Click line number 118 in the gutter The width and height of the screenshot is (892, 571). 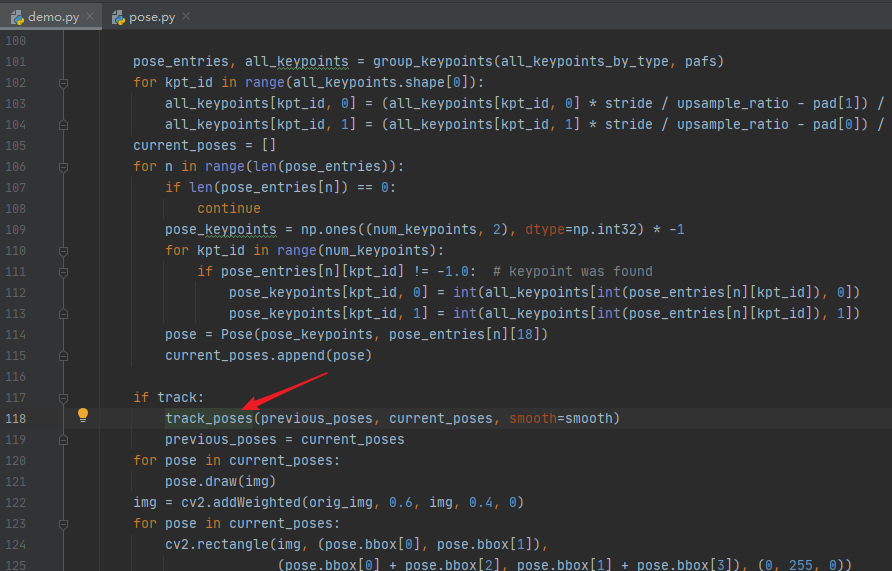tap(15, 419)
